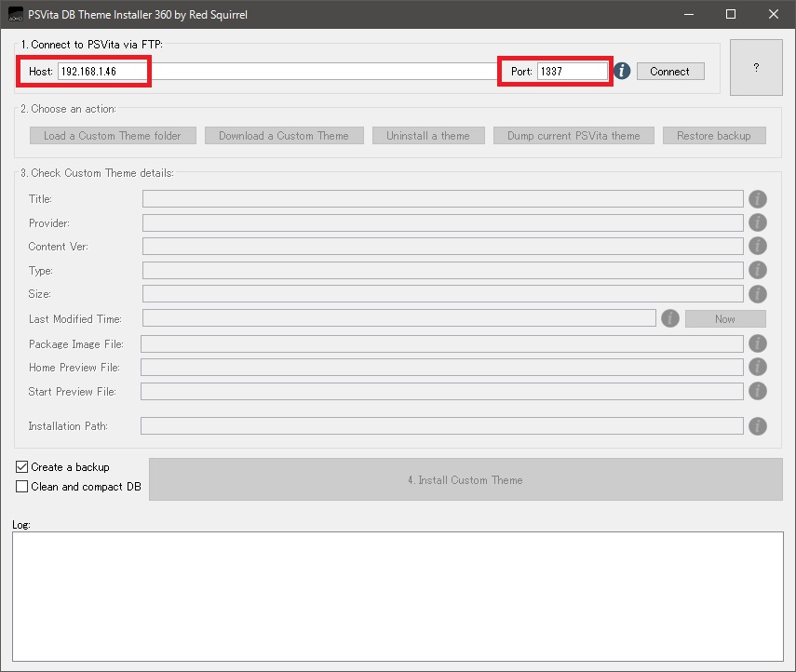Minimize the Theme Installer window
Image resolution: width=796 pixels, height=672 pixels.
pyautogui.click(x=689, y=14)
